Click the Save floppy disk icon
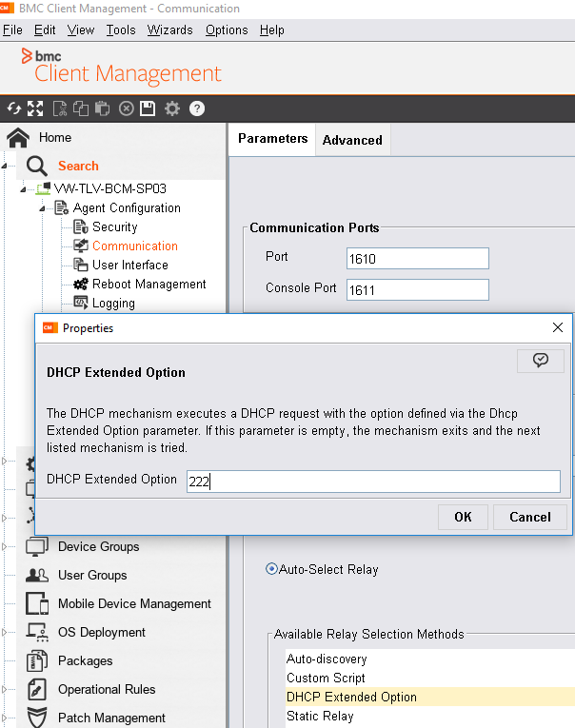 148,108
